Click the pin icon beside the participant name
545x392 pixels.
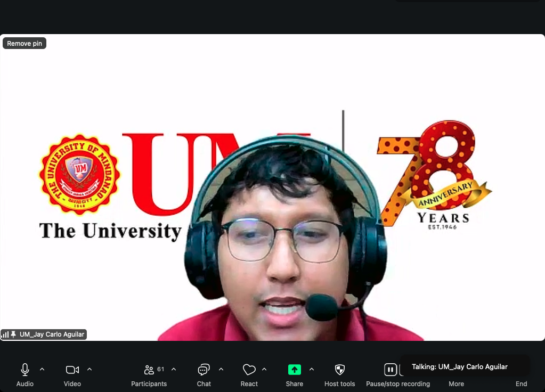tap(13, 334)
